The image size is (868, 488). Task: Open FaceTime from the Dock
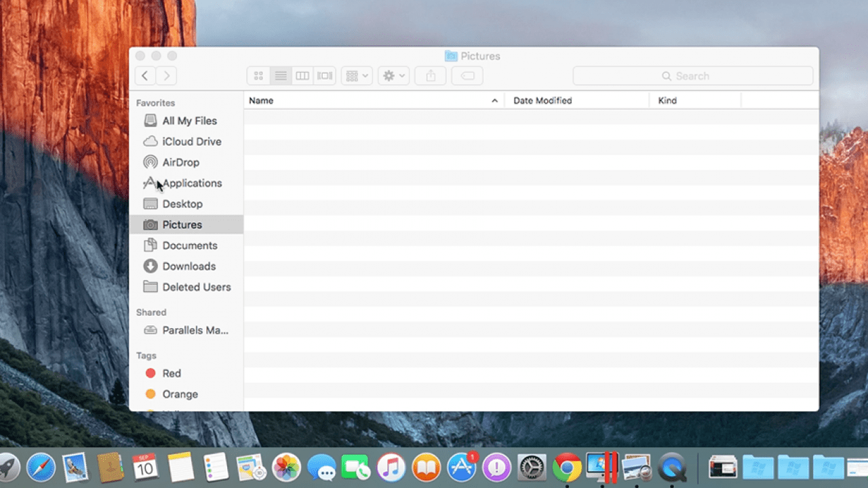click(356, 467)
